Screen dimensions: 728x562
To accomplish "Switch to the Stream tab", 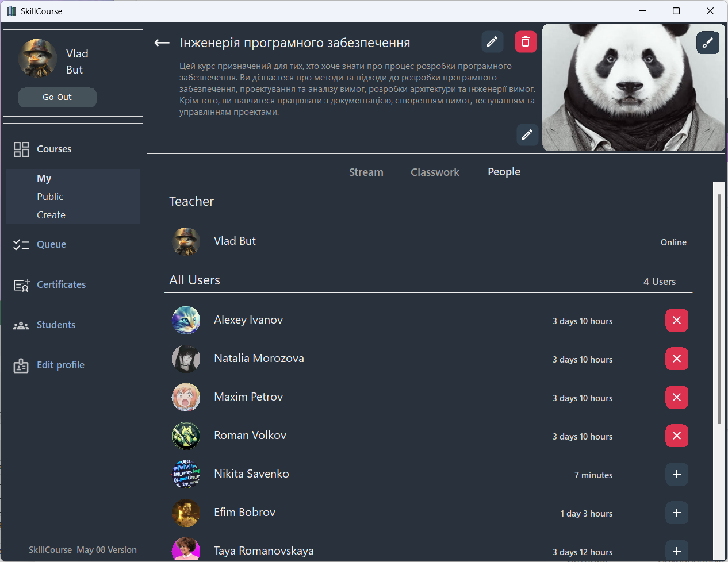I will 366,172.
